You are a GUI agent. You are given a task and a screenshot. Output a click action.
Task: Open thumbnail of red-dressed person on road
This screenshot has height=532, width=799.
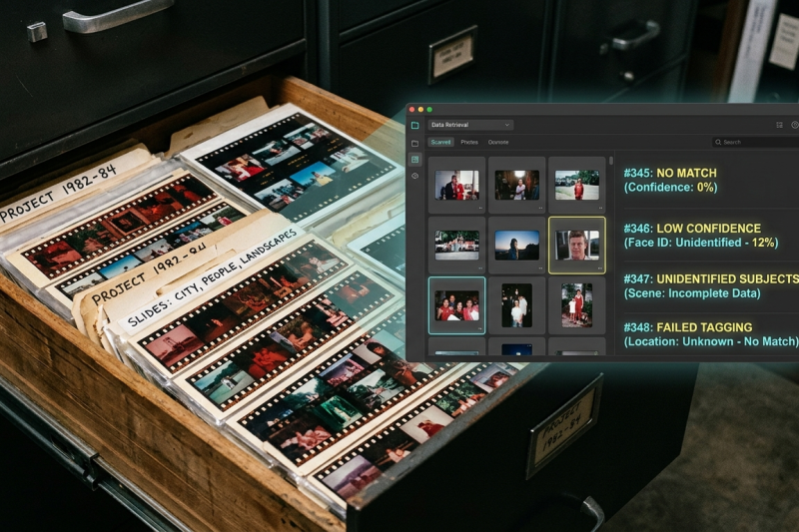coord(577,185)
